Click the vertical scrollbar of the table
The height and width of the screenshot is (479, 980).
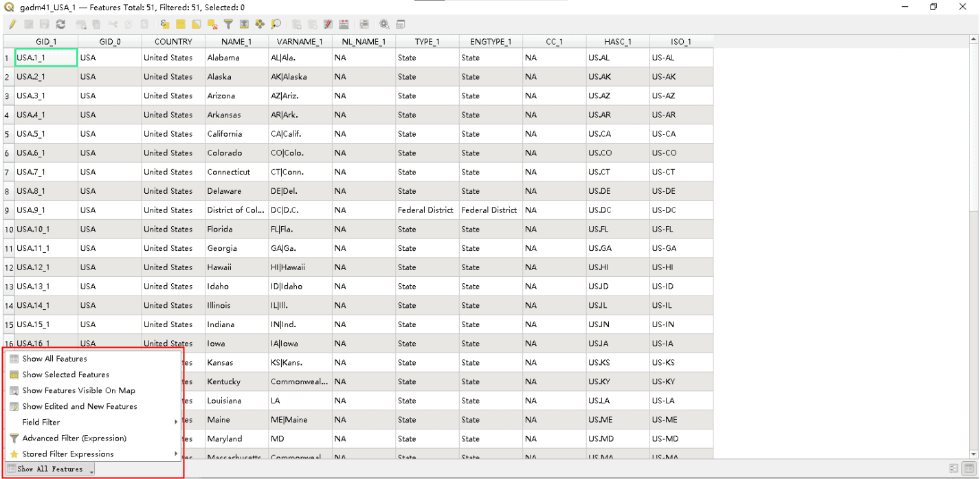click(x=973, y=247)
